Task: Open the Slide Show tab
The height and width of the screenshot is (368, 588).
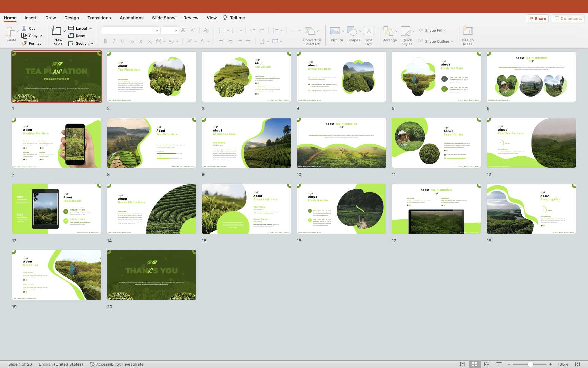Action: (164, 18)
